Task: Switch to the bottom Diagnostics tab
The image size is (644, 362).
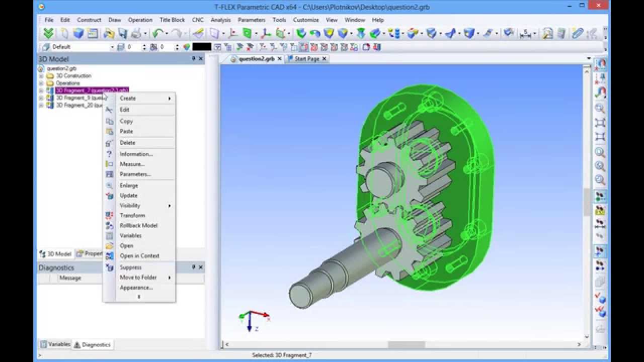Action: [x=92, y=344]
